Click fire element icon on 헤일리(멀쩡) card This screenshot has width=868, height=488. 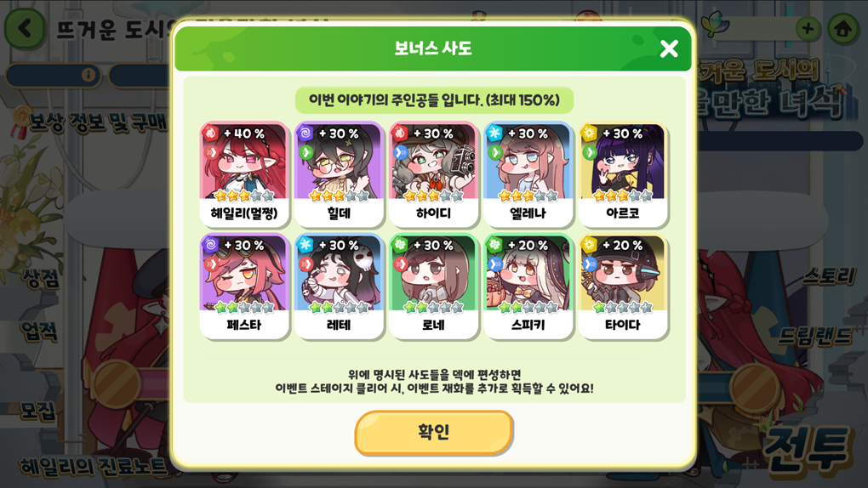[x=210, y=133]
